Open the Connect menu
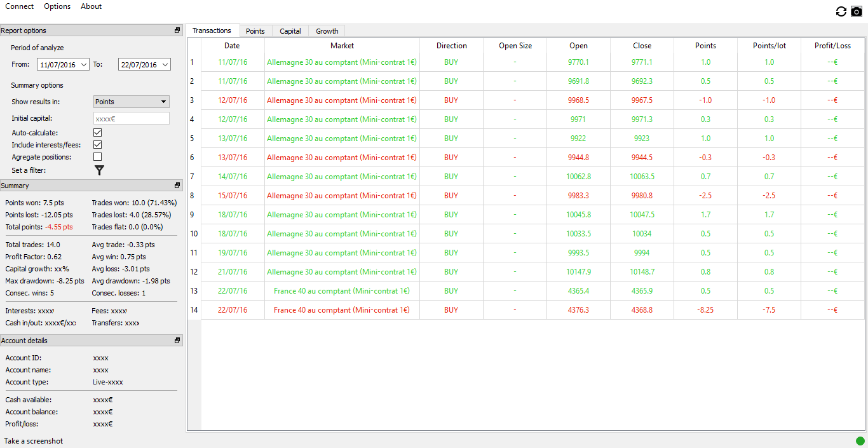This screenshot has width=868, height=448. pyautogui.click(x=20, y=6)
